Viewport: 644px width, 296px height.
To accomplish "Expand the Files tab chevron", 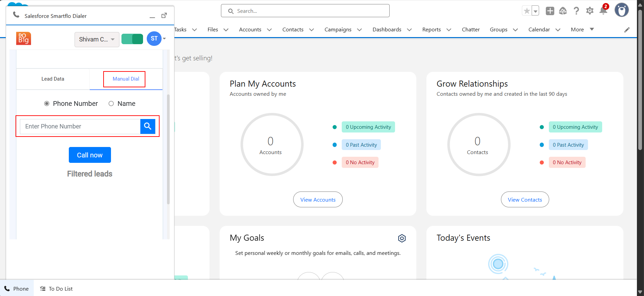I will [x=226, y=30].
